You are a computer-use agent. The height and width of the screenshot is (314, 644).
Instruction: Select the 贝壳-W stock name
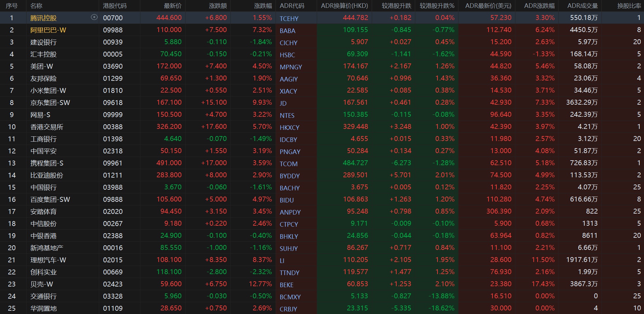(x=42, y=284)
